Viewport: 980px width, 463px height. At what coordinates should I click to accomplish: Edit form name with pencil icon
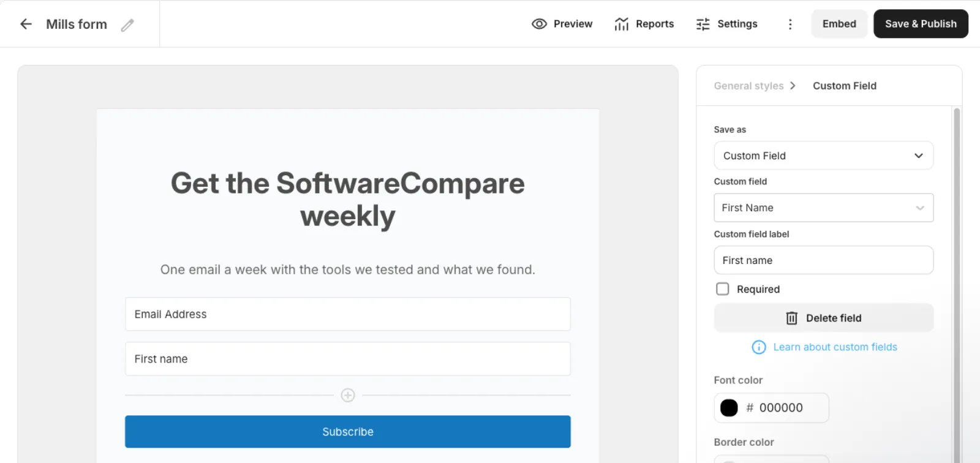click(x=127, y=25)
